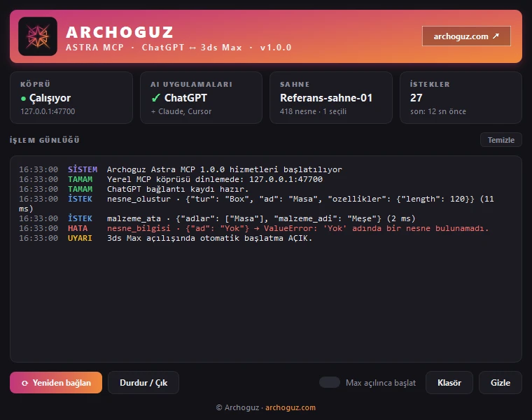Screen dimensions: 532x420
Task: Click the reconnect arrow icon
Action: click(24, 383)
